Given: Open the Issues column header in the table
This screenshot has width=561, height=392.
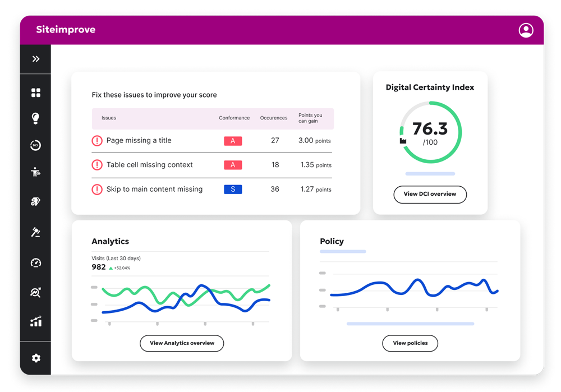Looking at the screenshot, I should click(108, 118).
